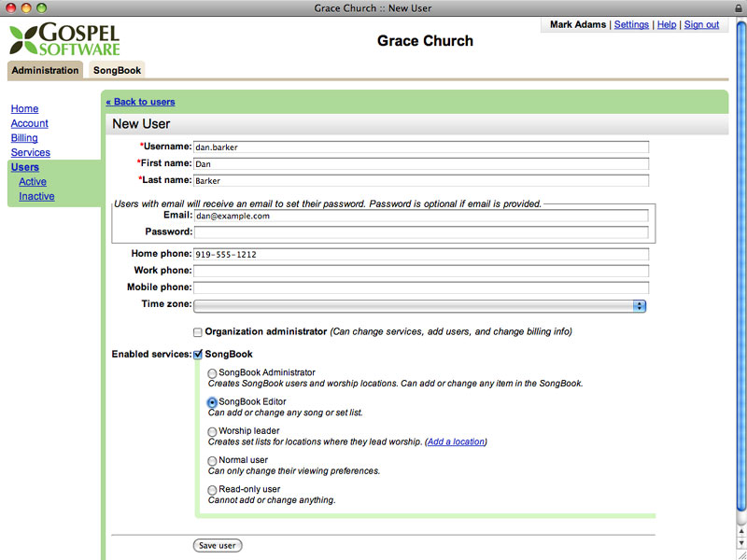This screenshot has width=747, height=560.
Task: Click the Last name field
Action: 421,180
